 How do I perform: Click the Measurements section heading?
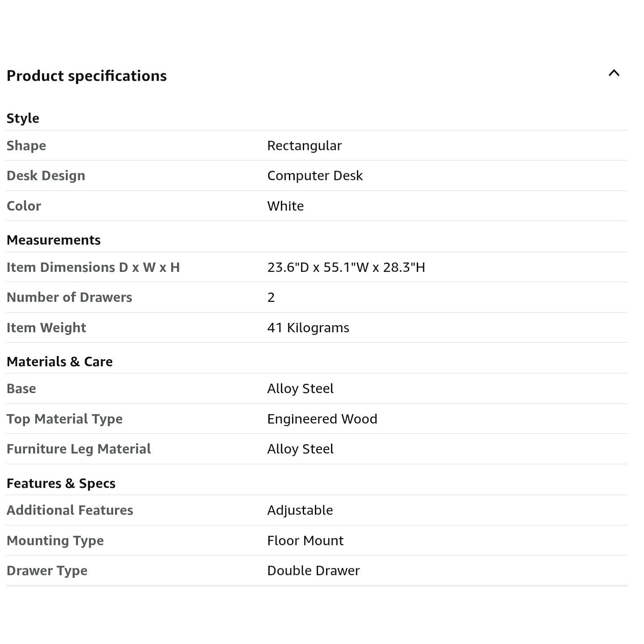[x=54, y=240]
